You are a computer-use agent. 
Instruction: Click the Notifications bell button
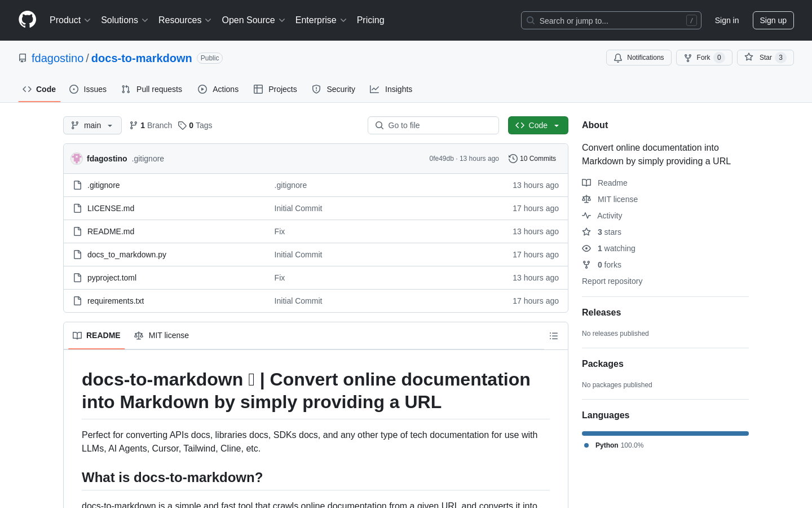point(639,58)
